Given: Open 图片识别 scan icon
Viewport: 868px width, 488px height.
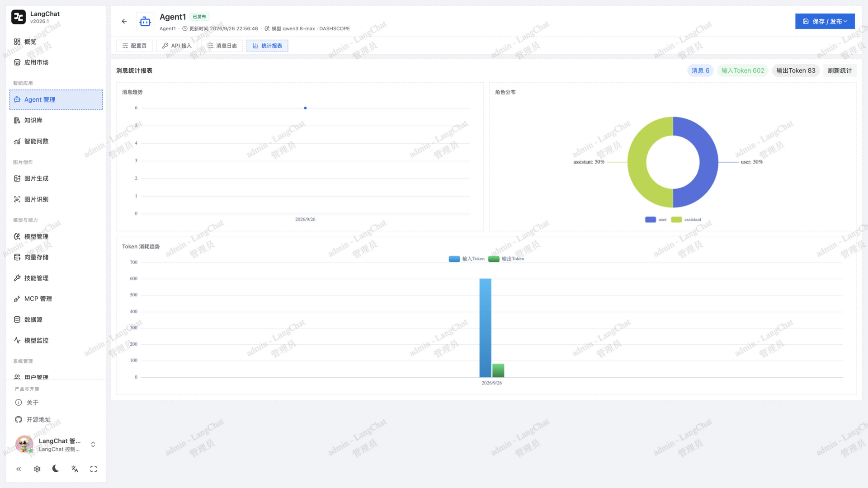Looking at the screenshot, I should click(x=17, y=199).
